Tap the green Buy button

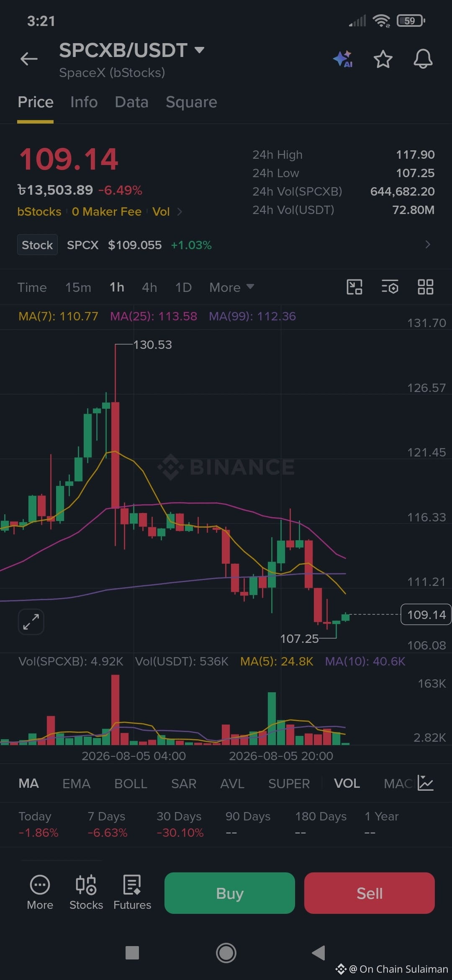(x=230, y=893)
